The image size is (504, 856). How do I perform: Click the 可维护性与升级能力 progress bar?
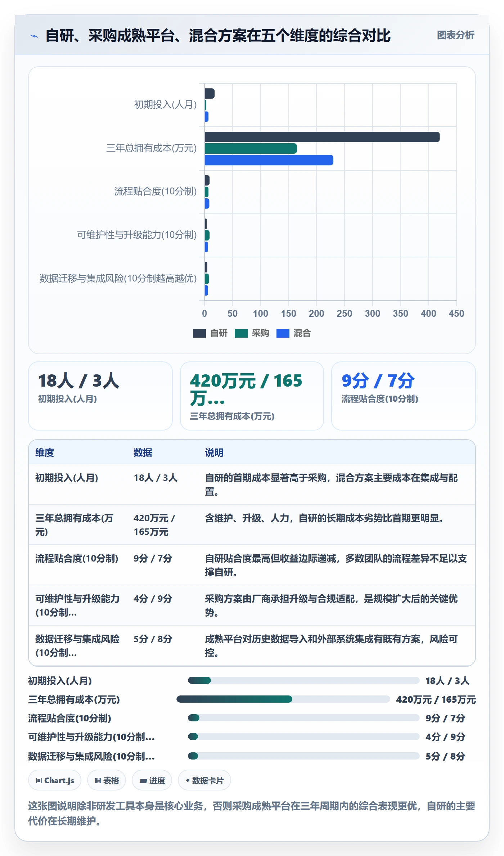(x=304, y=736)
